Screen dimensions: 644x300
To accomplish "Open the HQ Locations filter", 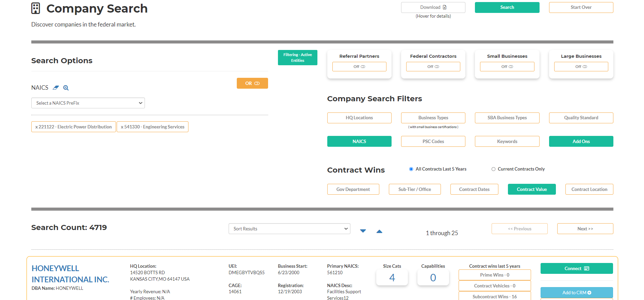I will 359,118.
